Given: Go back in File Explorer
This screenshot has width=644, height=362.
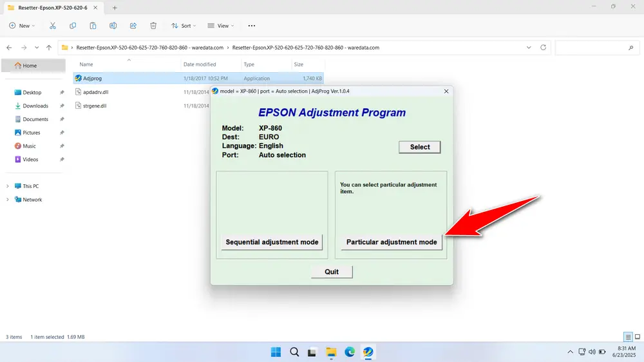Looking at the screenshot, I should [9, 48].
